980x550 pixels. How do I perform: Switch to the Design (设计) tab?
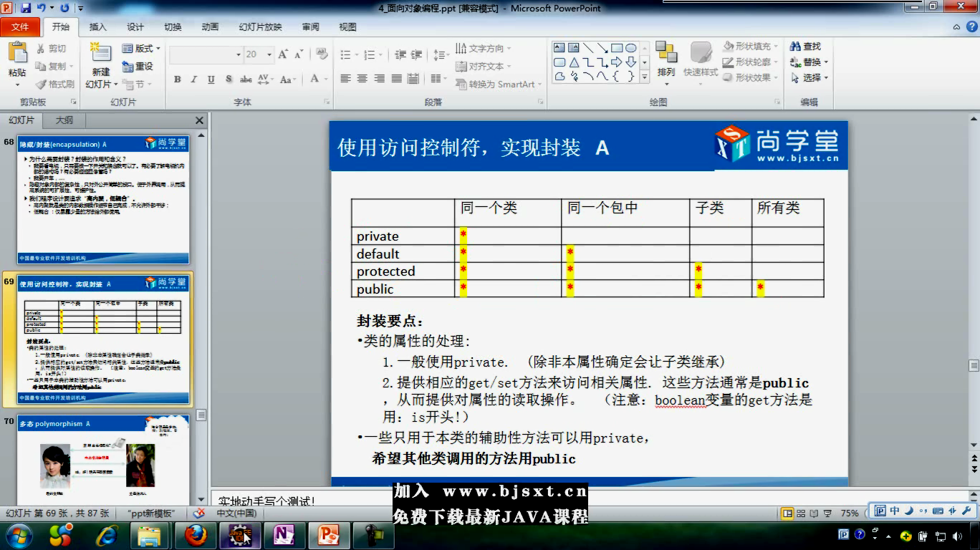(x=135, y=27)
